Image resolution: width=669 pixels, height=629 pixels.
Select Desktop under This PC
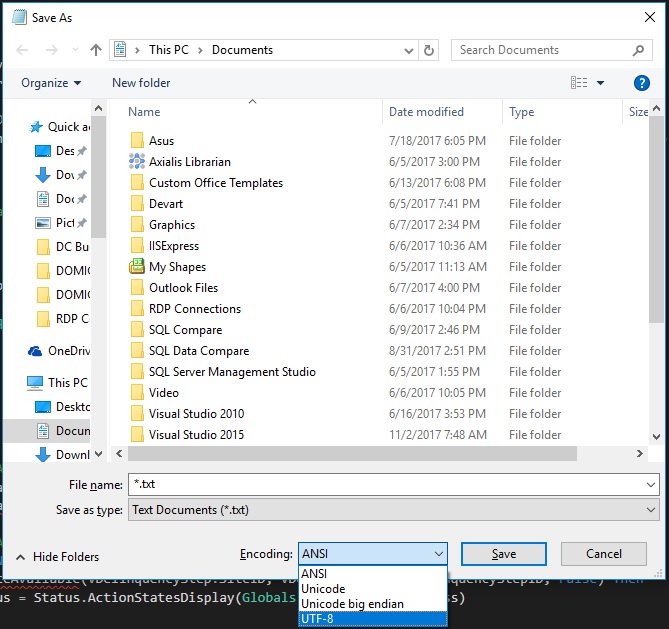[x=62, y=407]
